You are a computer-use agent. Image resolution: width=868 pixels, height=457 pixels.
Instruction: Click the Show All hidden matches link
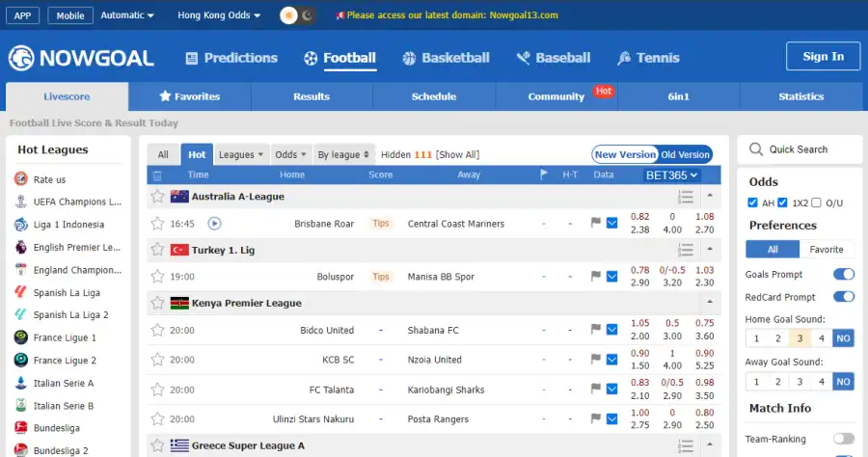pos(457,154)
